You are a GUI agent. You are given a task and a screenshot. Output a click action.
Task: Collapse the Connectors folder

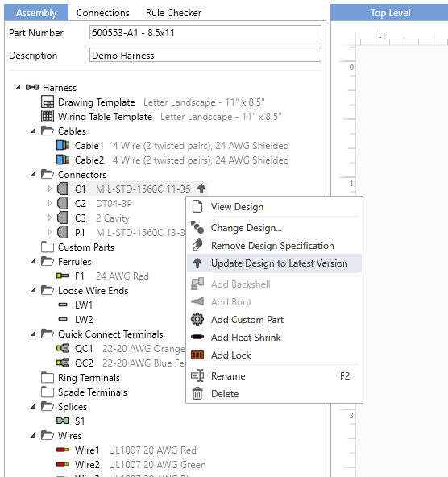(x=34, y=175)
